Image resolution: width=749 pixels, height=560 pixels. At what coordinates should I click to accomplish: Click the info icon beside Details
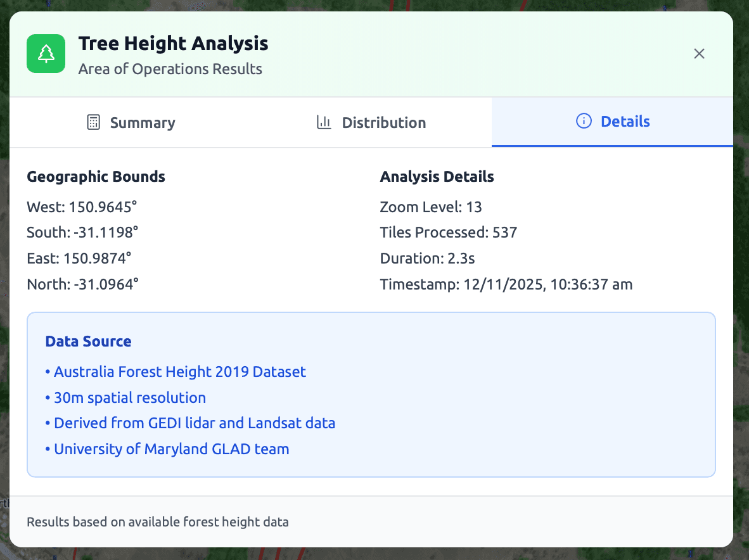pyautogui.click(x=583, y=121)
